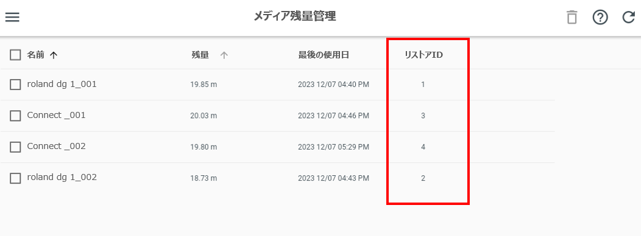644x236 pixels.
Task: Toggle the select-all checkbox in header
Action: 15,55
